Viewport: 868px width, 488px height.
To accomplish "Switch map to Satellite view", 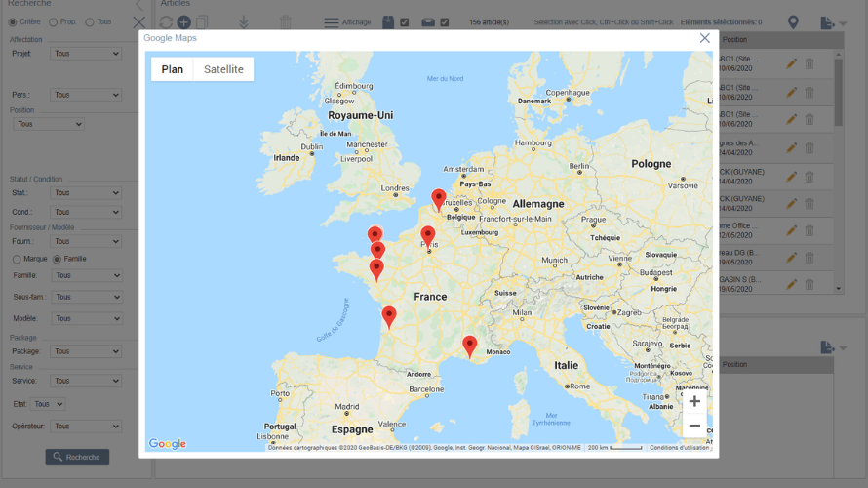I will (x=223, y=69).
